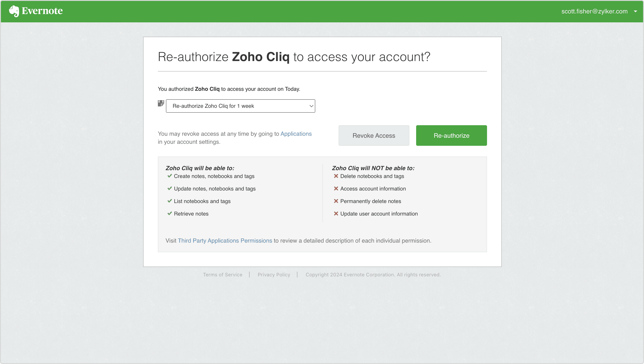Click the scott.fisher@zylker.com account name
Image resolution: width=644 pixels, height=364 pixels.
point(594,11)
